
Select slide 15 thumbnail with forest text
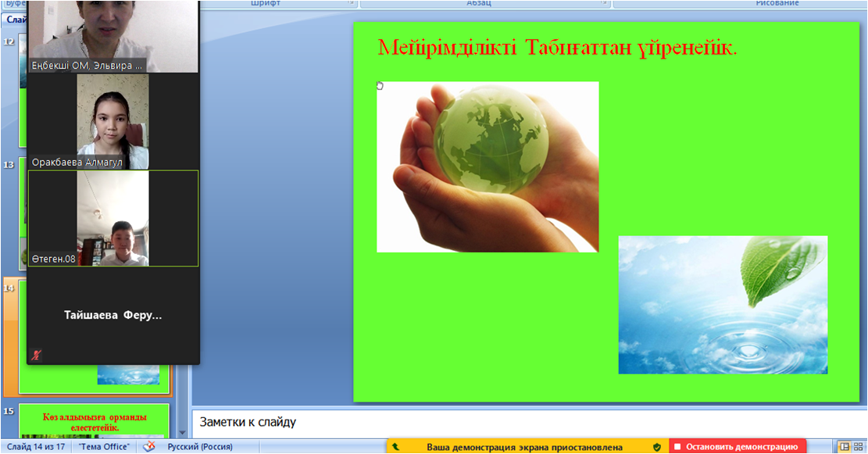(94, 422)
